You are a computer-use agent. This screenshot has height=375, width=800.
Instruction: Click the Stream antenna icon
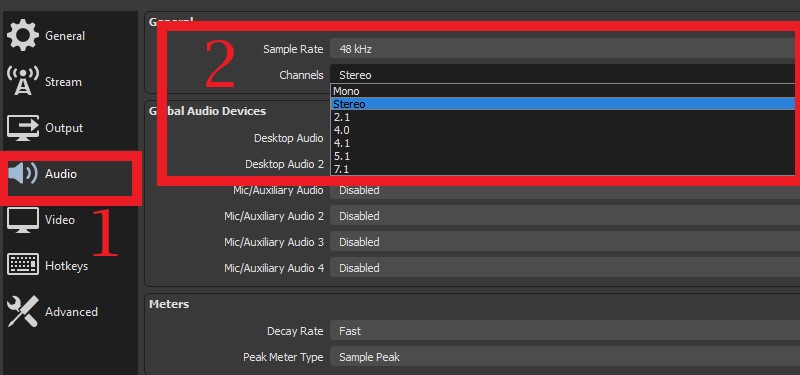tap(22, 81)
